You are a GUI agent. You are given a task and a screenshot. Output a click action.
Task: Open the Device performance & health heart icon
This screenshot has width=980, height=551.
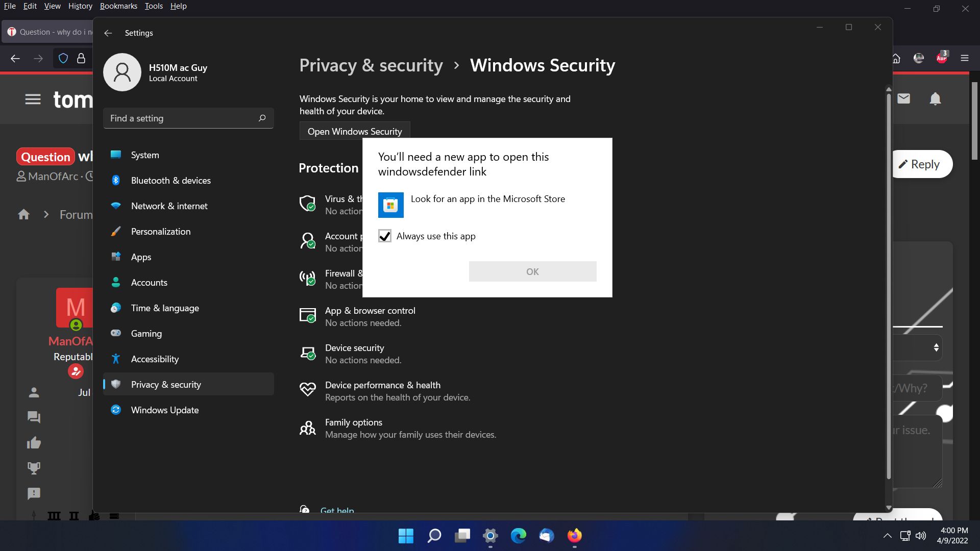(x=307, y=390)
